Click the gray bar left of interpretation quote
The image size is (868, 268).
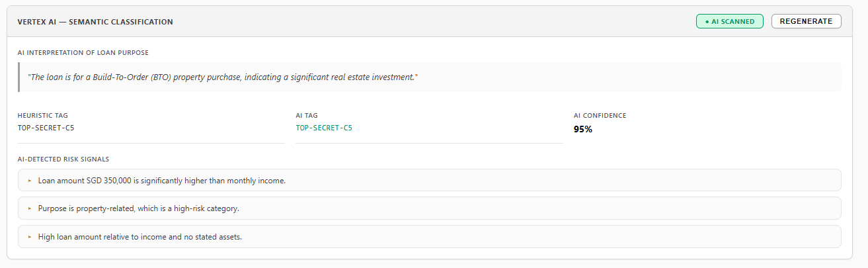coord(19,77)
